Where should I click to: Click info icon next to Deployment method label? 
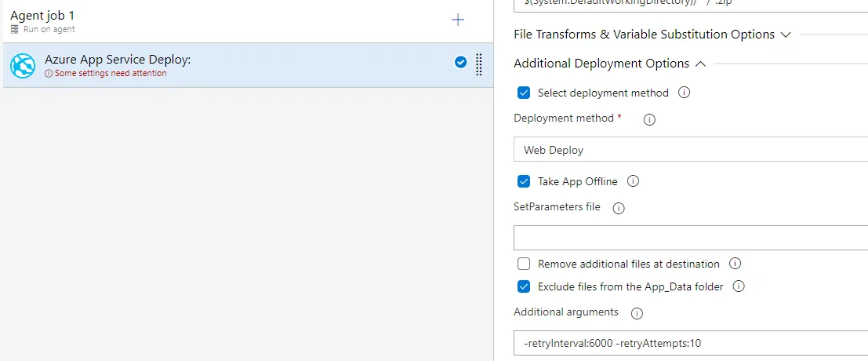(649, 119)
